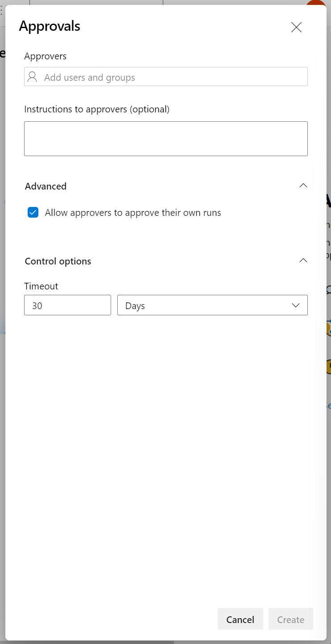Click the Advanced section heading
The image size is (331, 644).
(x=46, y=186)
